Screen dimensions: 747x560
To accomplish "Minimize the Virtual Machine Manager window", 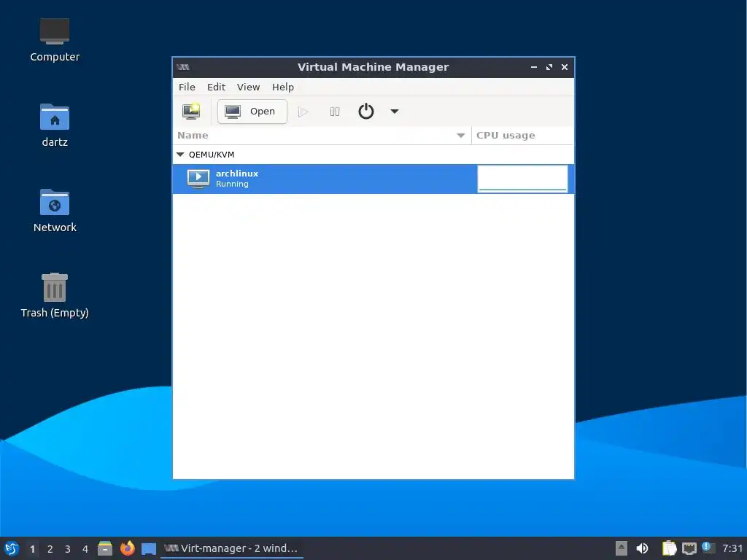I will 534,67.
